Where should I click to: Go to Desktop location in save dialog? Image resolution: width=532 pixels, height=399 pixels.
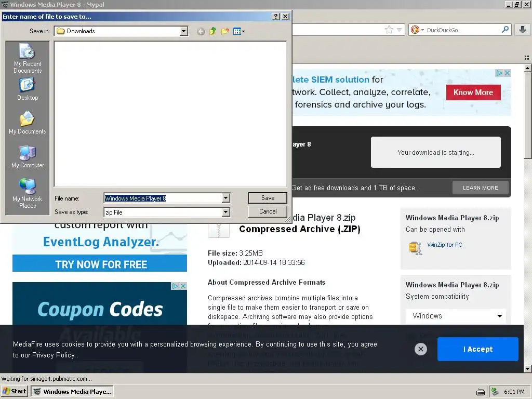pyautogui.click(x=28, y=89)
